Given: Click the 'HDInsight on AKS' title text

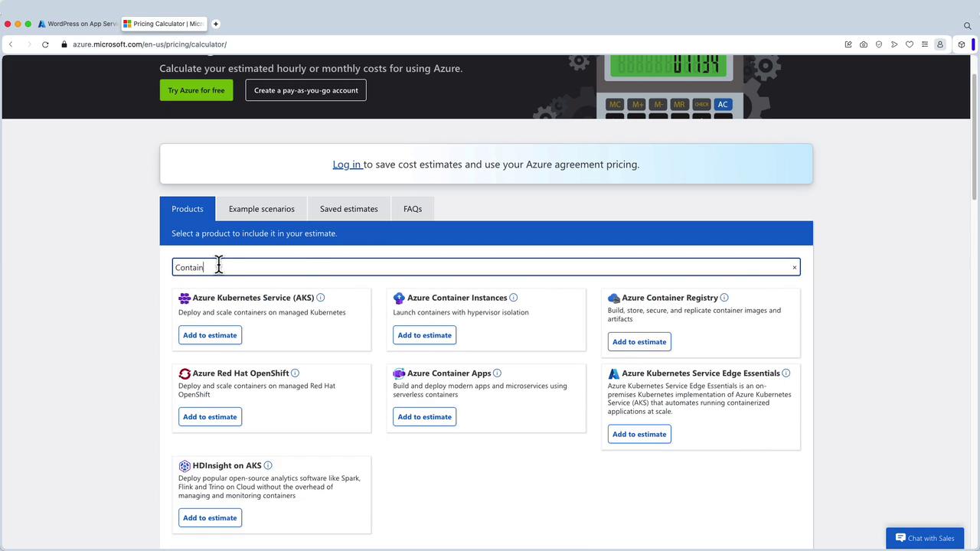Looking at the screenshot, I should coord(227,465).
